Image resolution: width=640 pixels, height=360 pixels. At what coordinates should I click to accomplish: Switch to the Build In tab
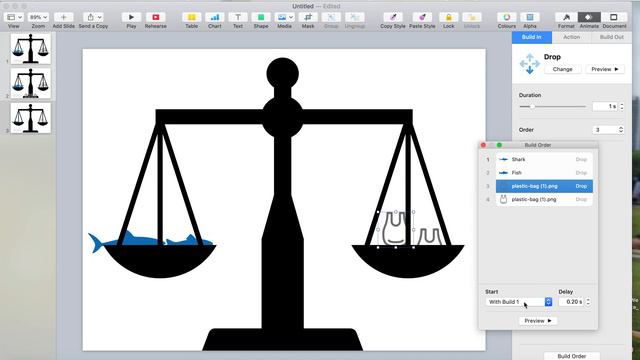pos(532,37)
